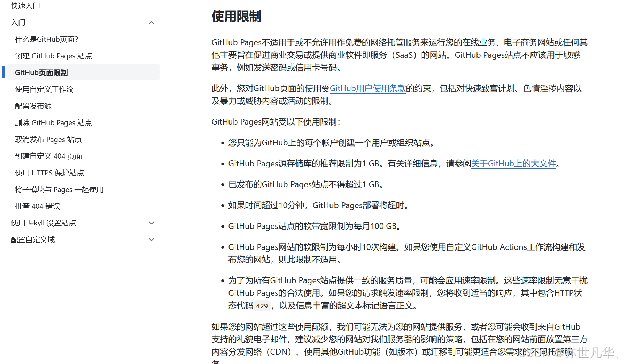
Task: Open 取消发布 Pages 站点 sidebar item
Action: point(48,140)
